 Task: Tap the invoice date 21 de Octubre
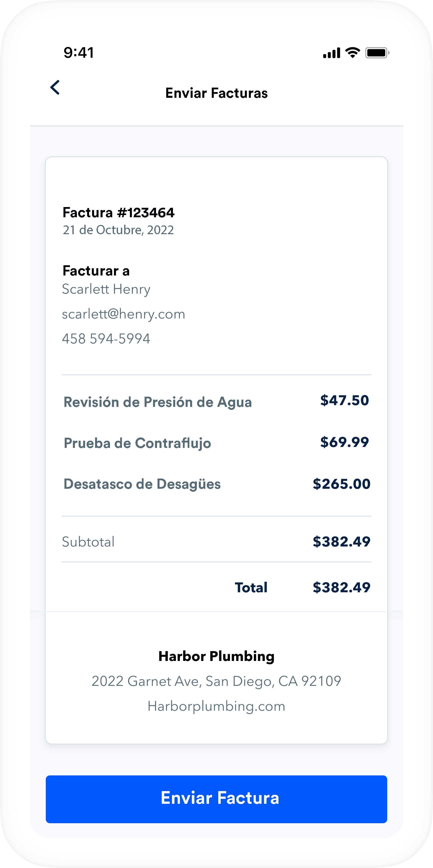tap(118, 230)
